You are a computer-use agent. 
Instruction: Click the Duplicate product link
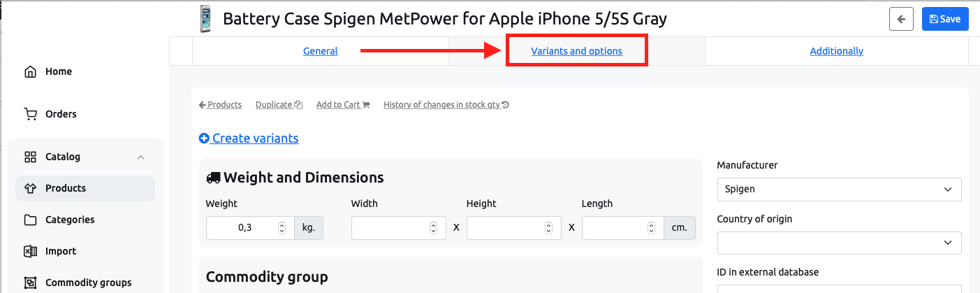(x=279, y=105)
